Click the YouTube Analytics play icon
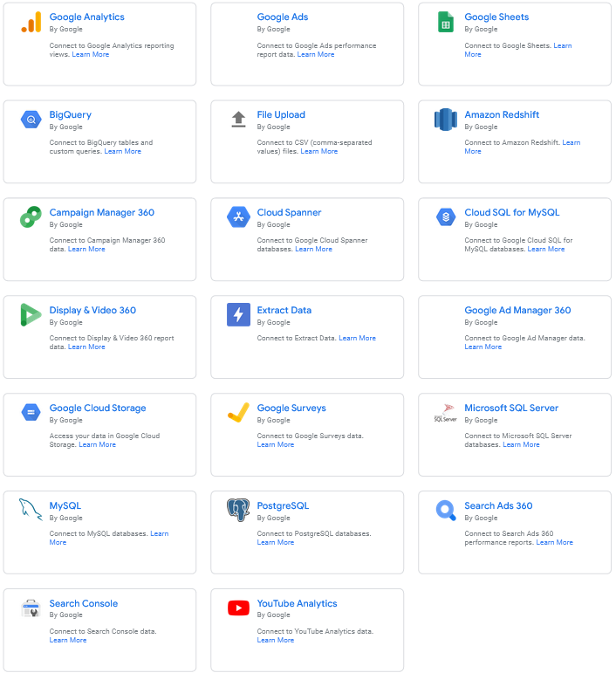 [x=238, y=608]
